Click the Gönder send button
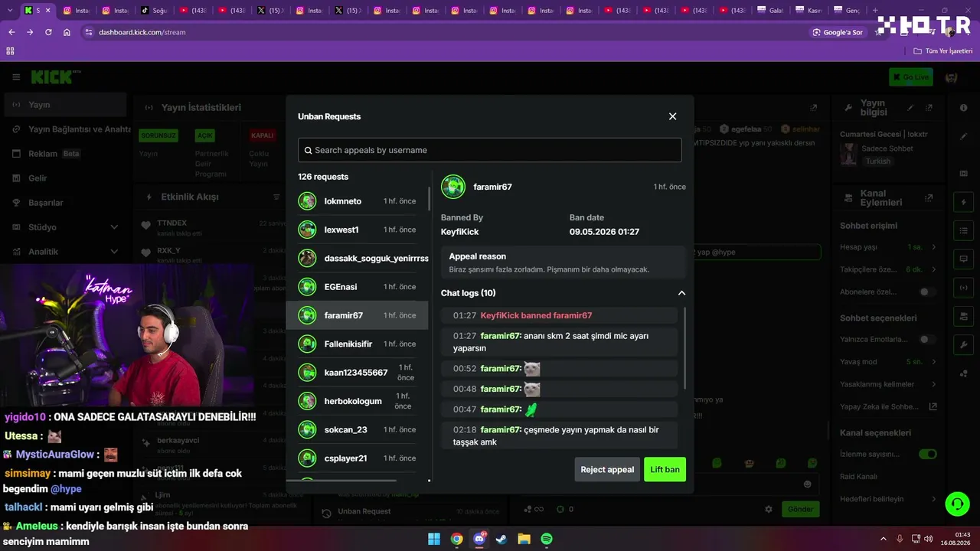Image resolution: width=980 pixels, height=551 pixels. point(800,509)
